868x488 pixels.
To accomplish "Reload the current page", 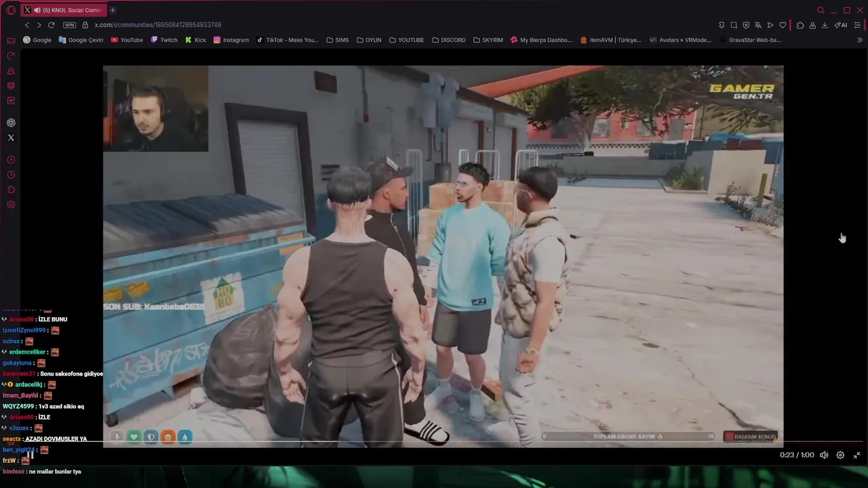I will point(51,25).
